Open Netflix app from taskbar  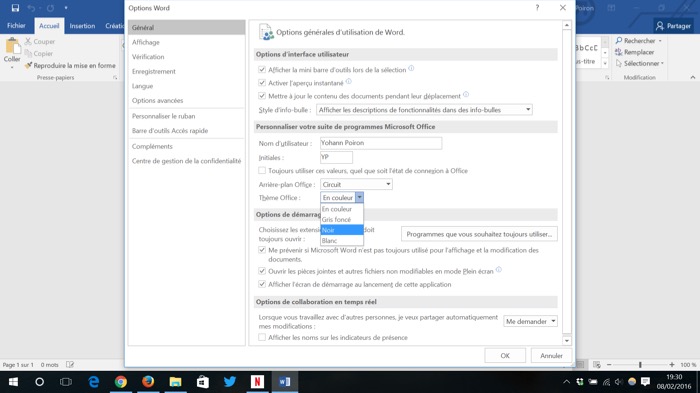coord(257,382)
